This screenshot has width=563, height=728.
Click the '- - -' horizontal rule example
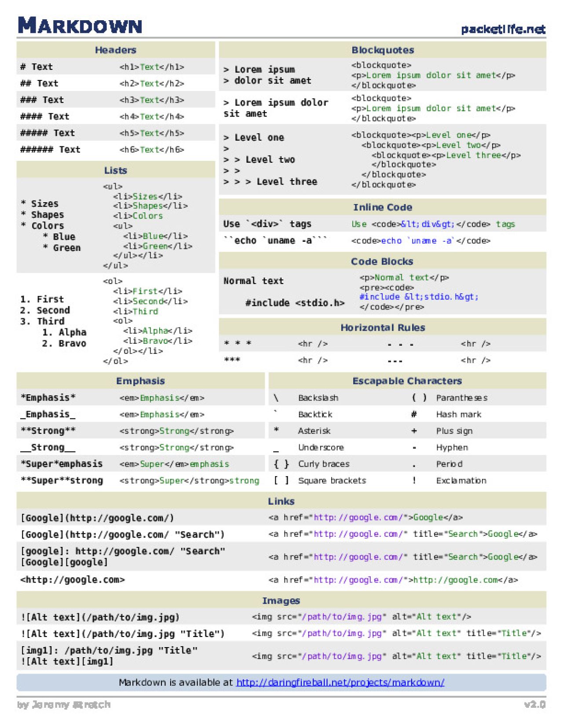(400, 344)
